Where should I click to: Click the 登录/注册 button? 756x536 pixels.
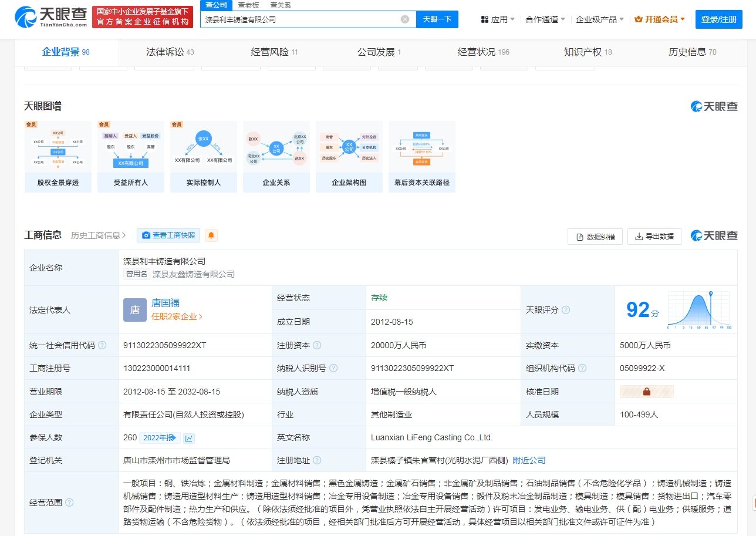coord(719,19)
